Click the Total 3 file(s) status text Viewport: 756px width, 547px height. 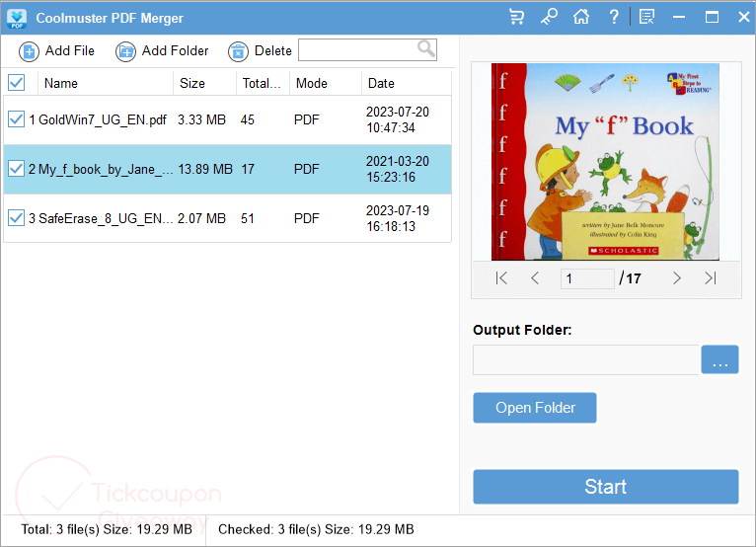point(107,529)
